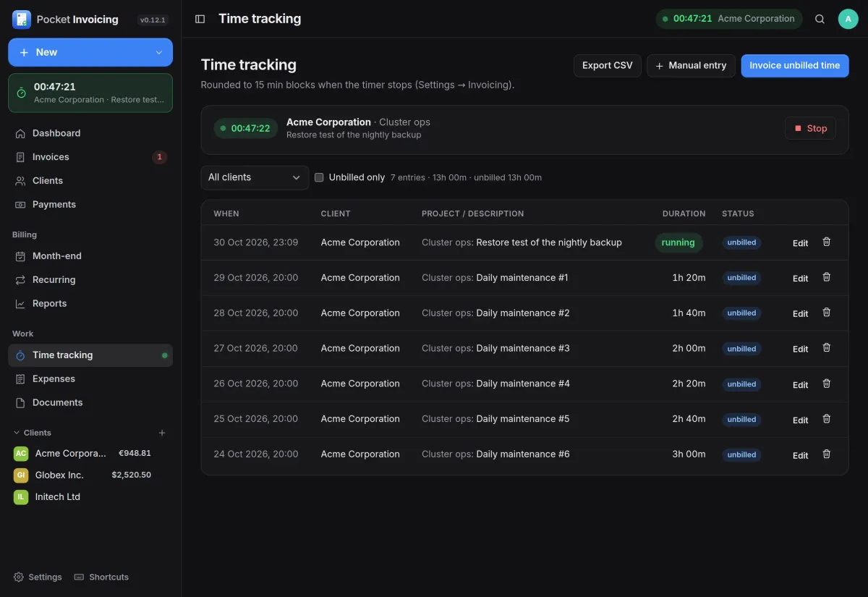Delete the Daily maintenance #6 entry
868x597 pixels.
827,454
